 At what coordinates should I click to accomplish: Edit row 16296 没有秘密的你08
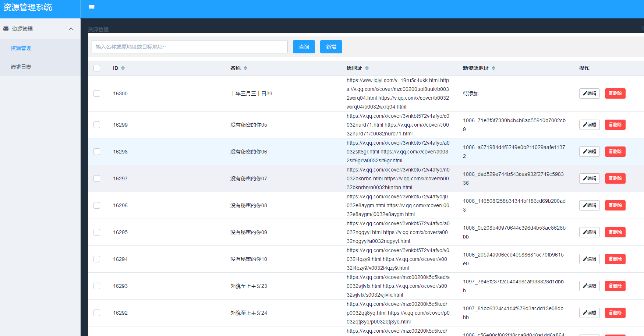click(589, 205)
